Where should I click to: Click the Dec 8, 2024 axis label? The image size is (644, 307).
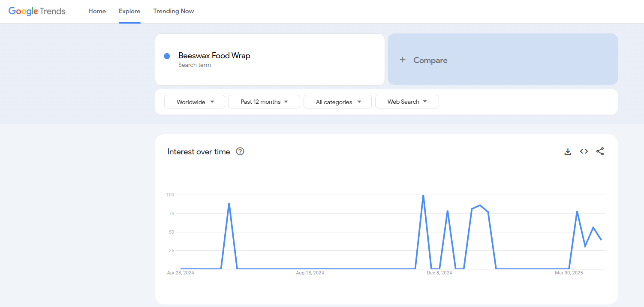(439, 273)
